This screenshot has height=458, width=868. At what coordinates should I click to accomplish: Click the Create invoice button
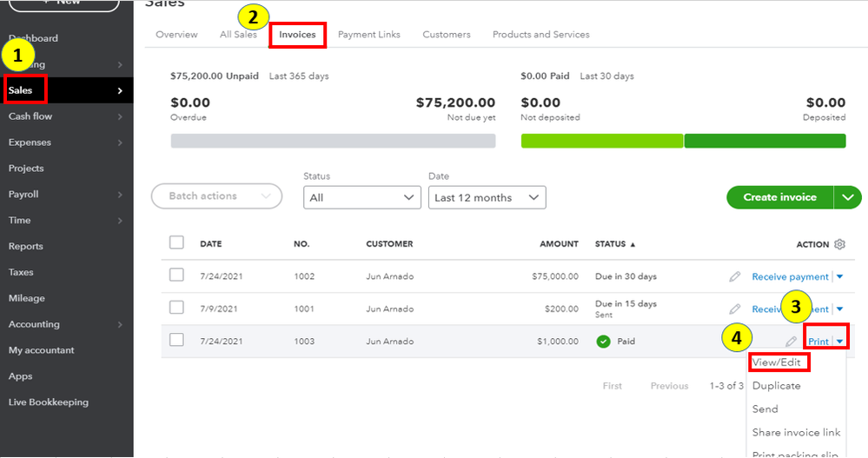coord(779,197)
